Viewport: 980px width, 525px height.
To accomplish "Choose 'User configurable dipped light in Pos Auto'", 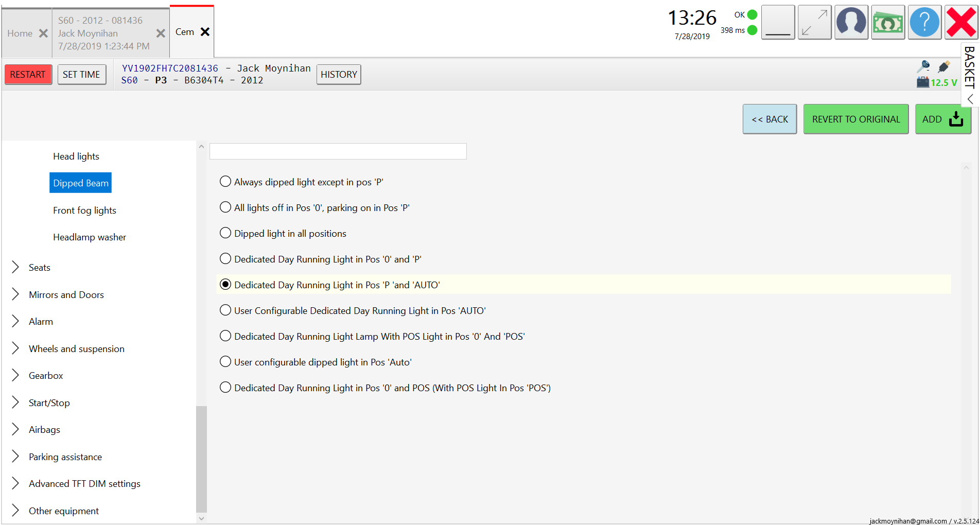I will pyautogui.click(x=225, y=362).
